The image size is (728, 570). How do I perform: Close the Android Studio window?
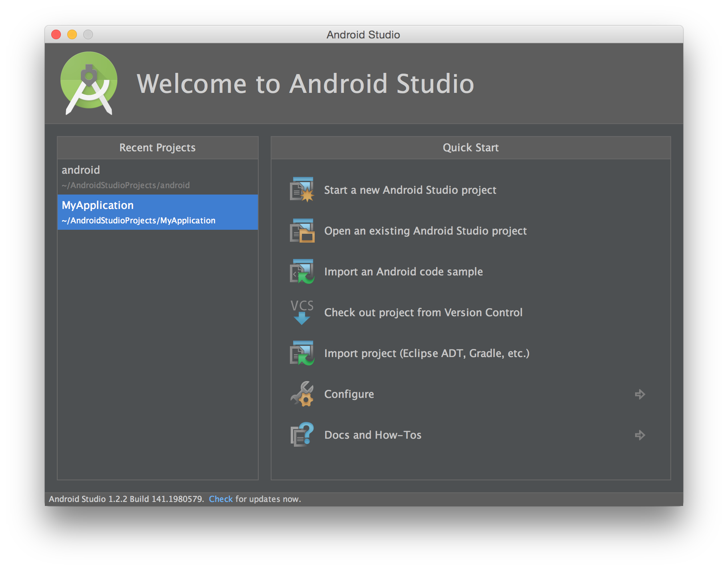click(x=56, y=34)
